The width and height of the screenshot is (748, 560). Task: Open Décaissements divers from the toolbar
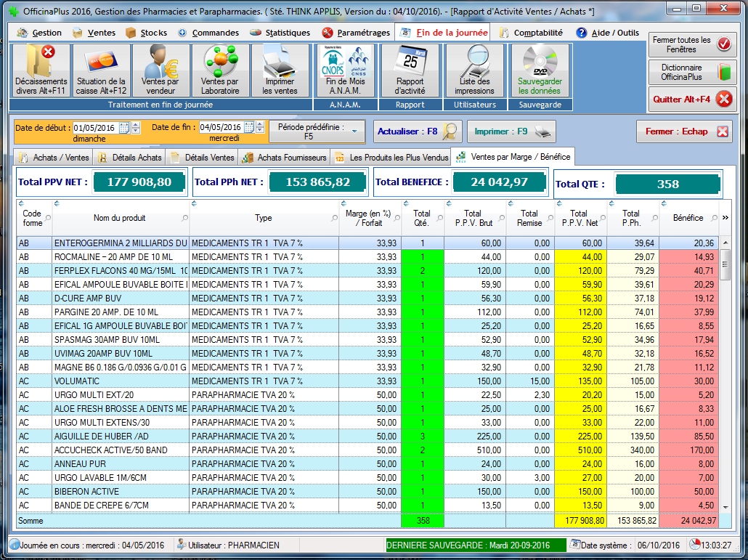click(x=41, y=70)
